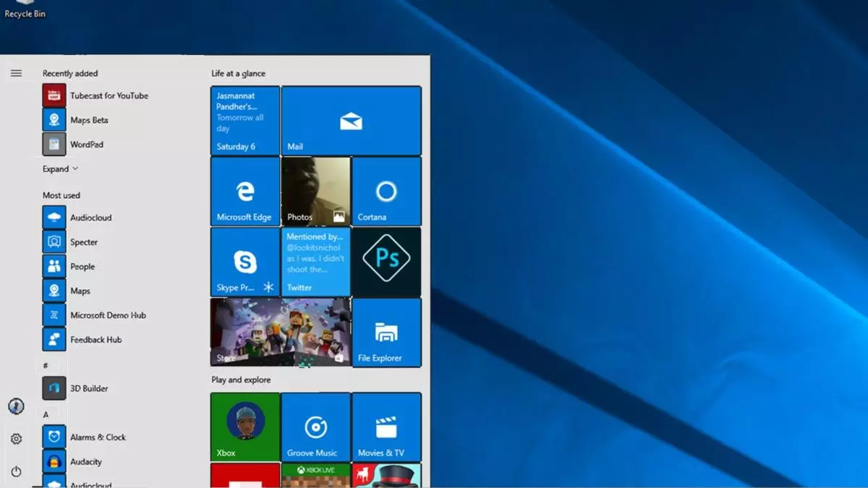Open the Skype Preview tile
Viewport: 868px width, 488px height.
[244, 262]
